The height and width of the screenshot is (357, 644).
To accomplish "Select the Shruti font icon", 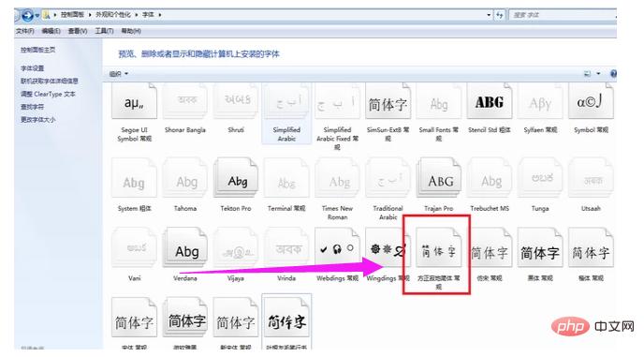I will click(236, 101).
